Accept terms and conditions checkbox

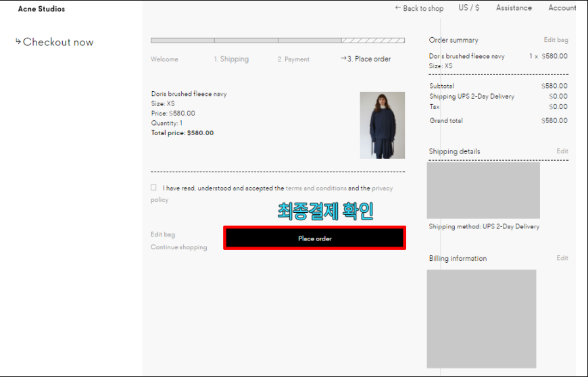153,187
